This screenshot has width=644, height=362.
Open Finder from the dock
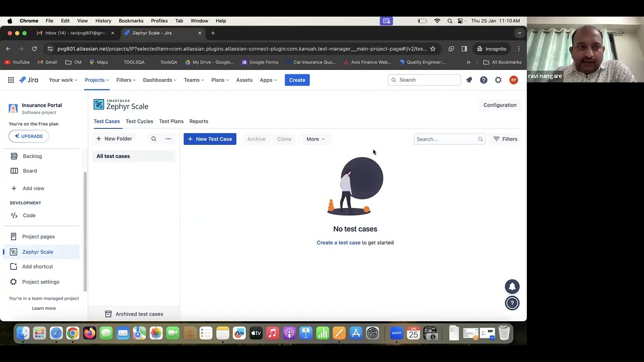pyautogui.click(x=23, y=333)
